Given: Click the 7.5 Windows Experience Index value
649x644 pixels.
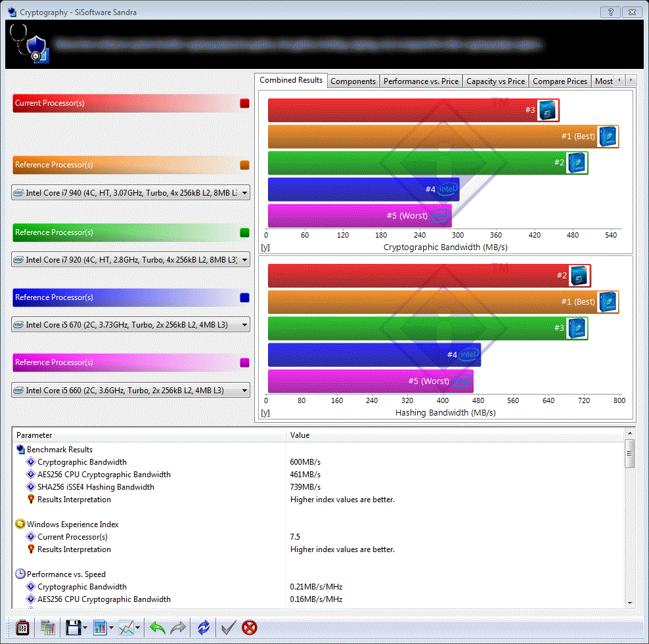Looking at the screenshot, I should (295, 537).
